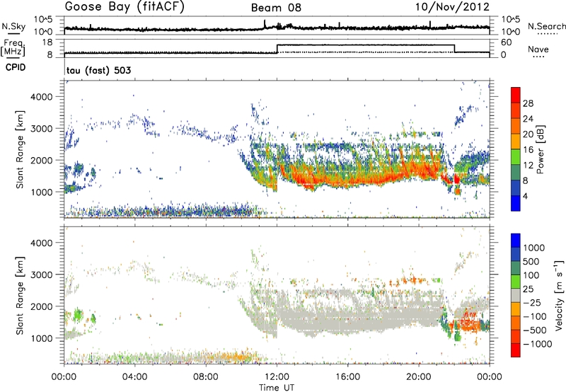
Task: Click the '08:00' time axis tick label
Action: 206,377
